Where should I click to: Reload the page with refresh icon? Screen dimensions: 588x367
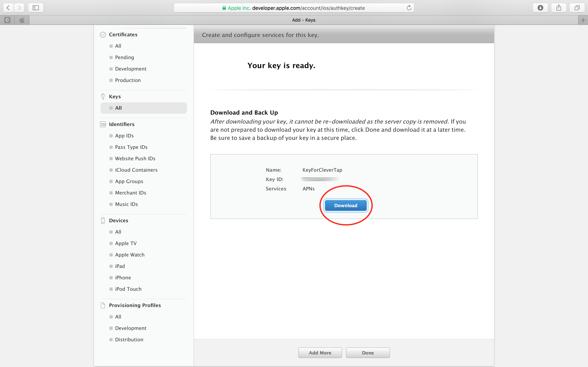tap(409, 8)
